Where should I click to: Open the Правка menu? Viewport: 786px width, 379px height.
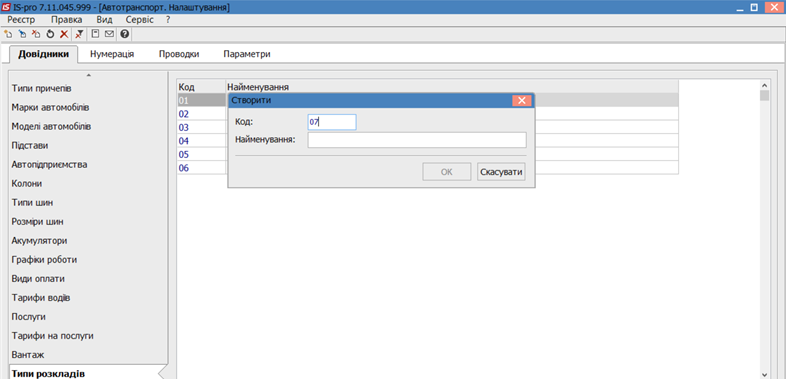[67, 20]
